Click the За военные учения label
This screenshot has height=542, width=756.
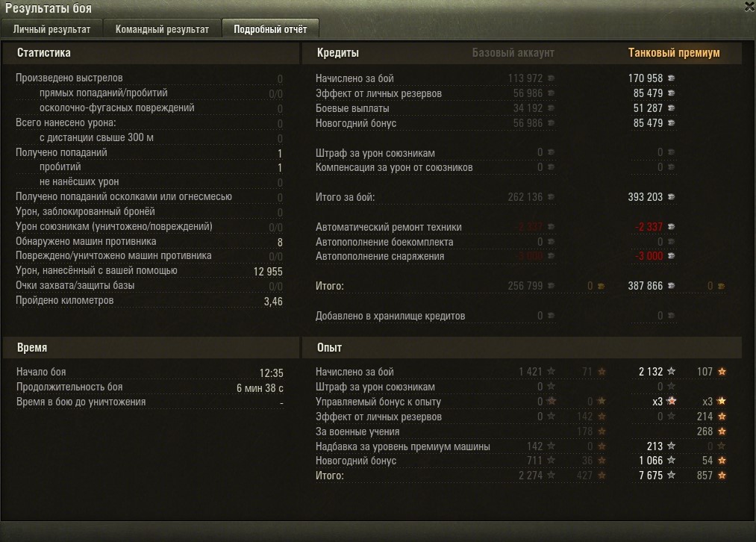point(357,432)
